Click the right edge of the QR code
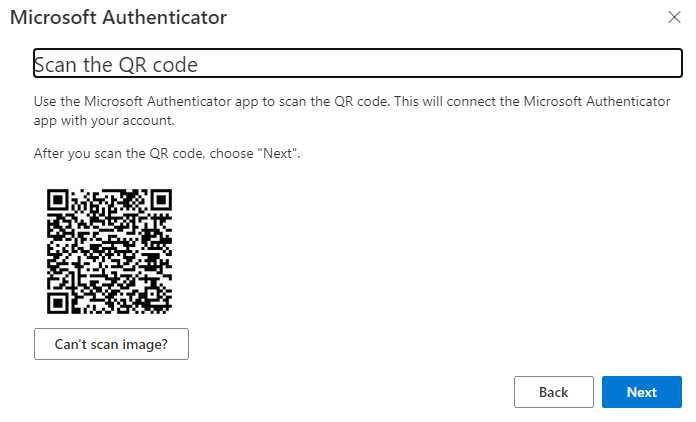 point(171,250)
